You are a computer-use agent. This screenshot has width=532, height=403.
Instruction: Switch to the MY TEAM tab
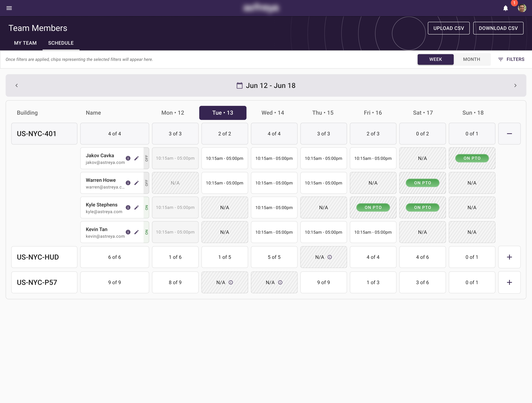coord(25,43)
